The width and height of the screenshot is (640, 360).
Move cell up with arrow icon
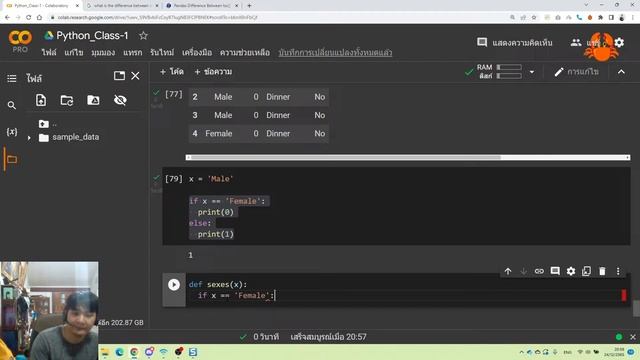pyautogui.click(x=508, y=271)
